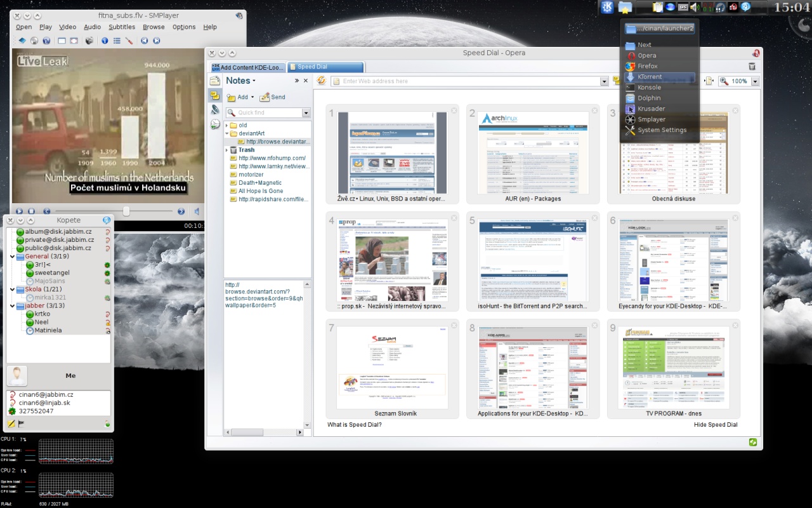This screenshot has height=508, width=812.
Task: Click SMPlayer previous track toolbar icon
Action: point(145,41)
